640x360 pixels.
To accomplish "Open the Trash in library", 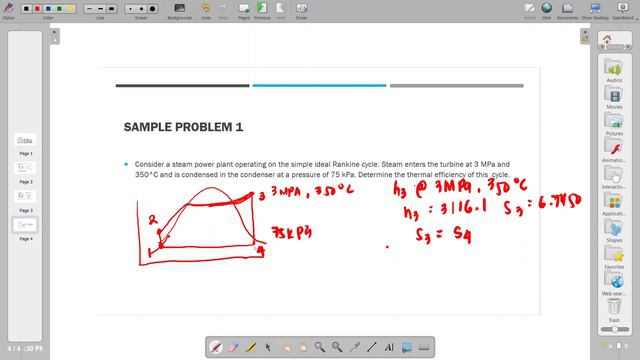I will click(x=614, y=311).
